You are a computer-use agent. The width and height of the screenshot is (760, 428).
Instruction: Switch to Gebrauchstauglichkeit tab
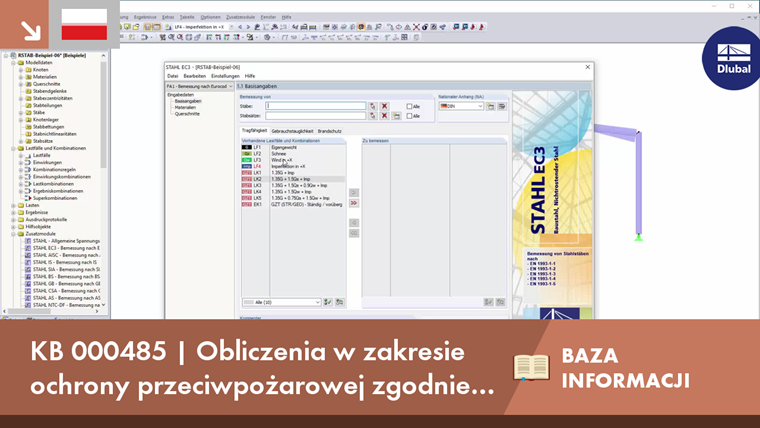click(x=292, y=131)
